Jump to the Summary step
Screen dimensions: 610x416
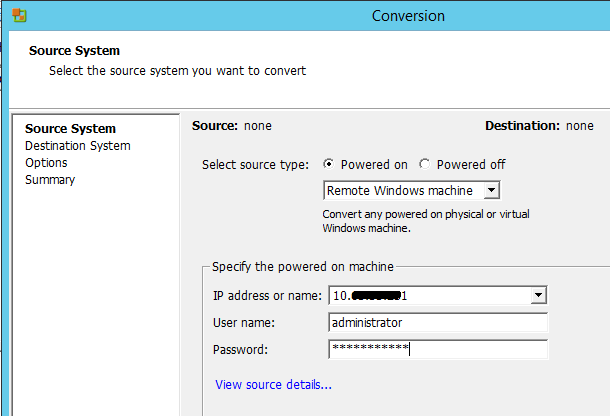coord(50,180)
